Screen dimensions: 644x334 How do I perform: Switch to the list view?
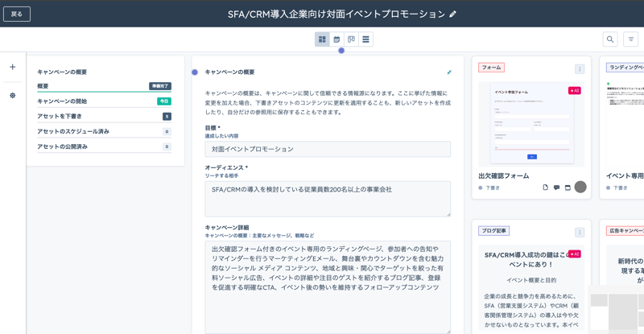tap(365, 39)
